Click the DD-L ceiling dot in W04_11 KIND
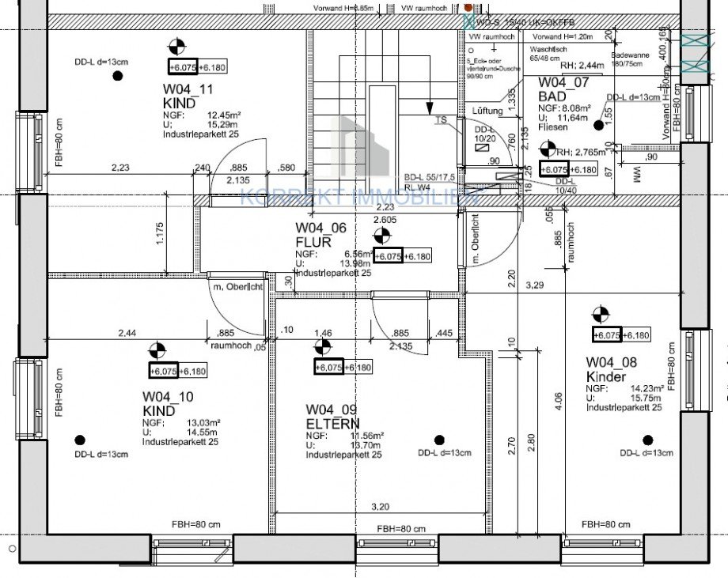Viewport: 728px width, 578px height. pyautogui.click(x=118, y=76)
